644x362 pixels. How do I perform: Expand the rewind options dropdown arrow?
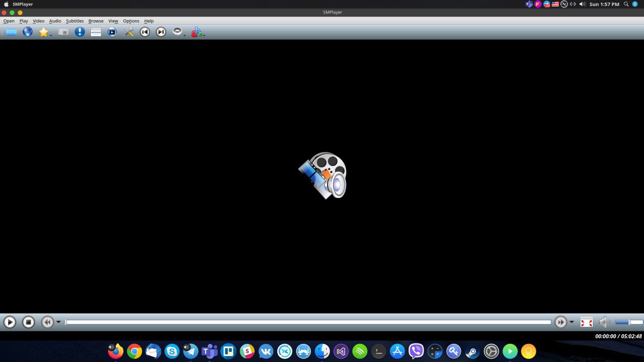(x=58, y=322)
